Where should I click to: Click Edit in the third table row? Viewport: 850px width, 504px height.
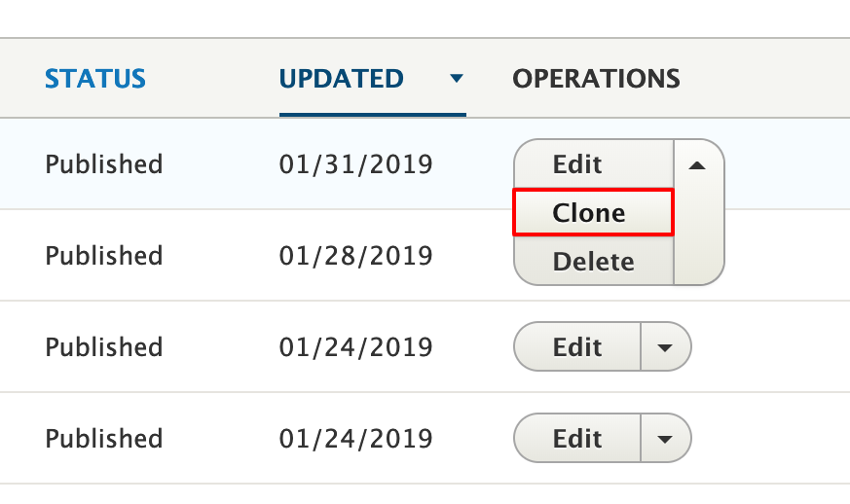[x=577, y=347]
